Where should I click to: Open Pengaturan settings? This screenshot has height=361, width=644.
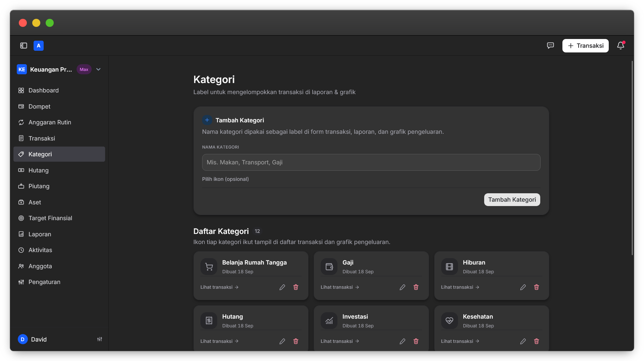[59, 282]
